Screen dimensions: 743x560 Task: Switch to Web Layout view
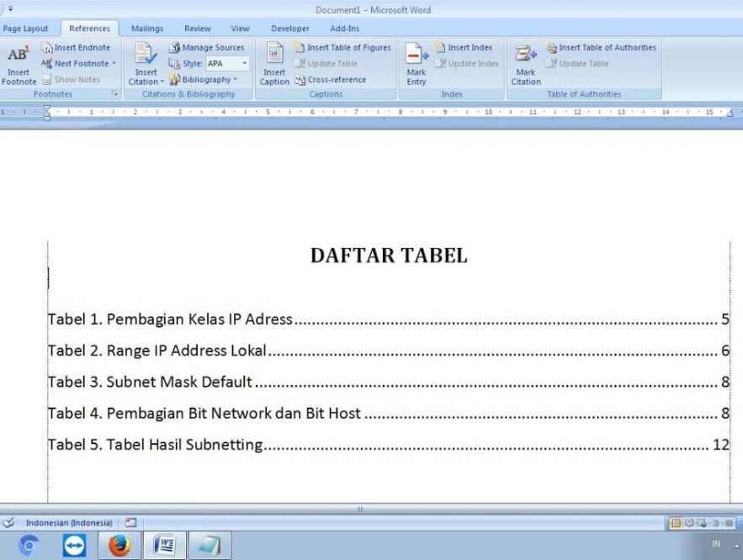pyautogui.click(x=703, y=523)
